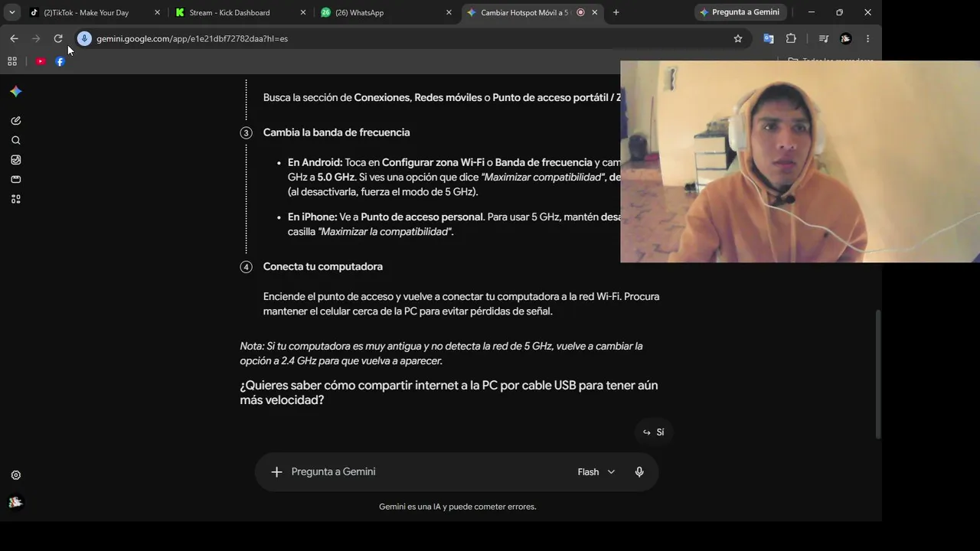980x551 pixels.
Task: Expand the tab search dropdown arrow
Action: pos(12,12)
